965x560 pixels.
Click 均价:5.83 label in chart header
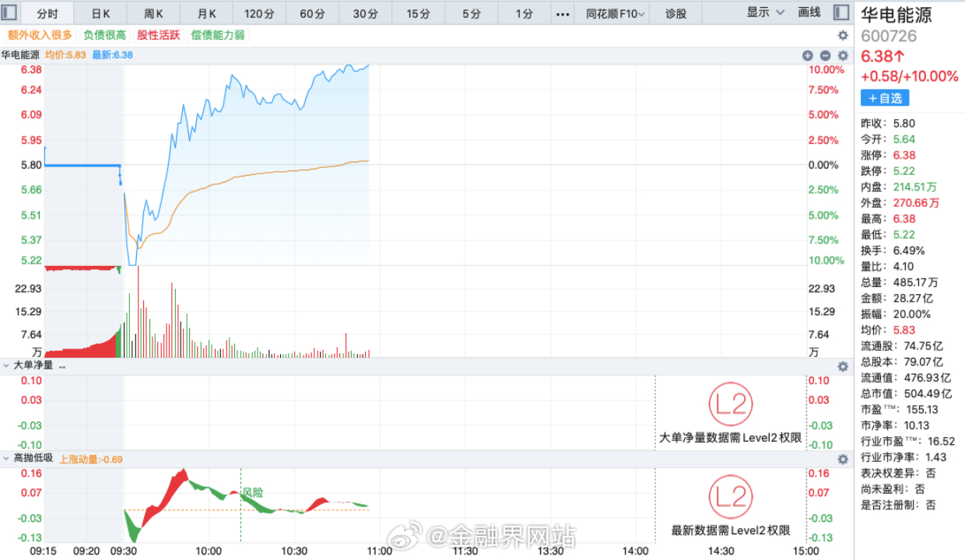tap(65, 55)
